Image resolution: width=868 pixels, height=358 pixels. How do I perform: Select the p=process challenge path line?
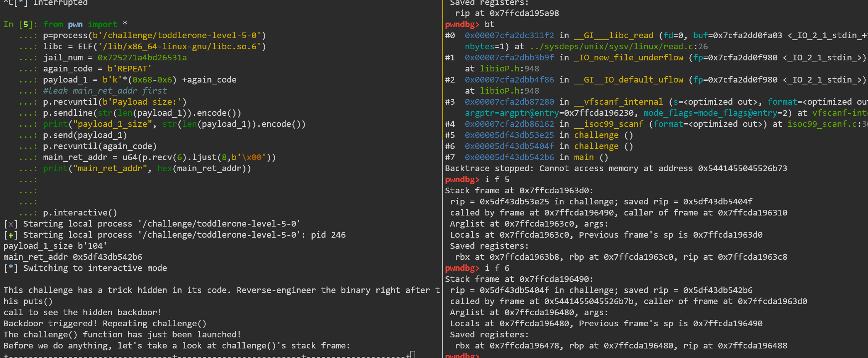155,36
